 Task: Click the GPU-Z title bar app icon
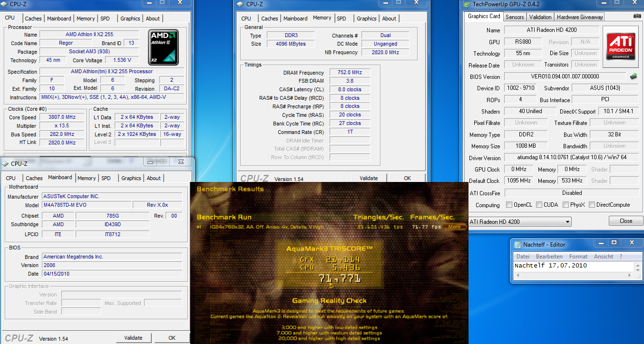point(466,4)
